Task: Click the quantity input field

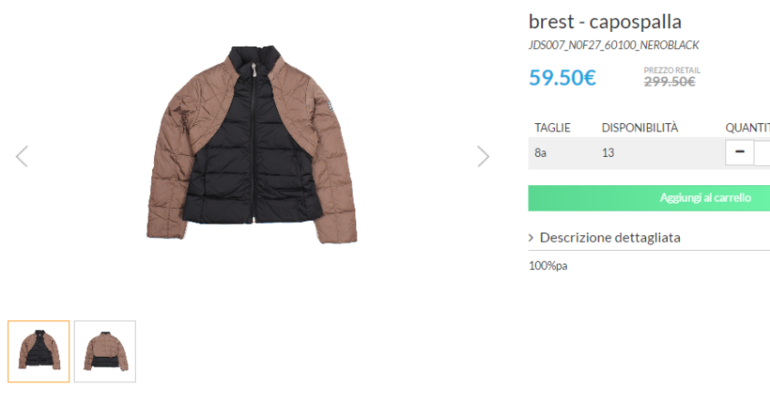Action: click(x=763, y=152)
